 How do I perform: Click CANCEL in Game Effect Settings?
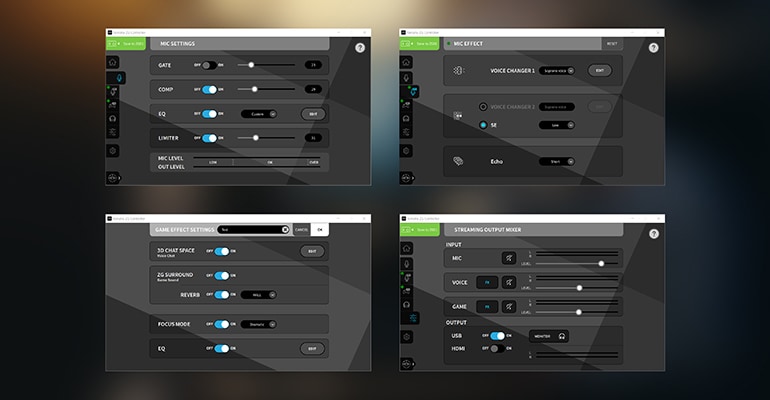302,230
